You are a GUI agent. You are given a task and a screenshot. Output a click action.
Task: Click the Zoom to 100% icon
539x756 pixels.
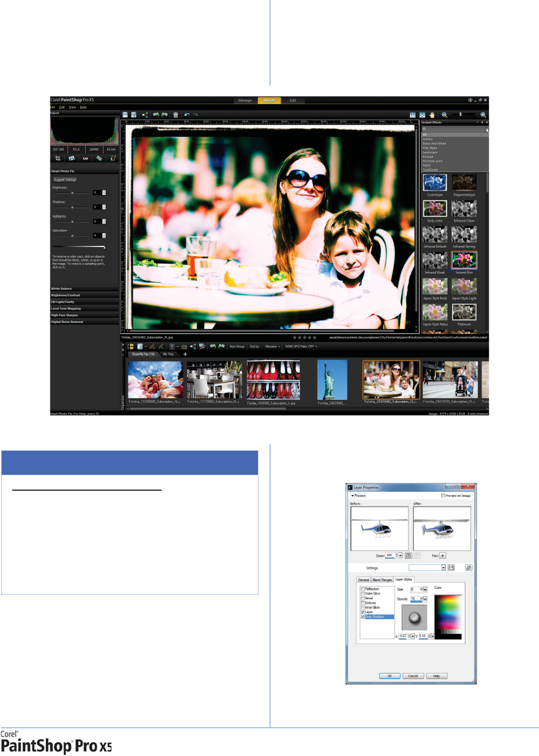click(x=413, y=115)
